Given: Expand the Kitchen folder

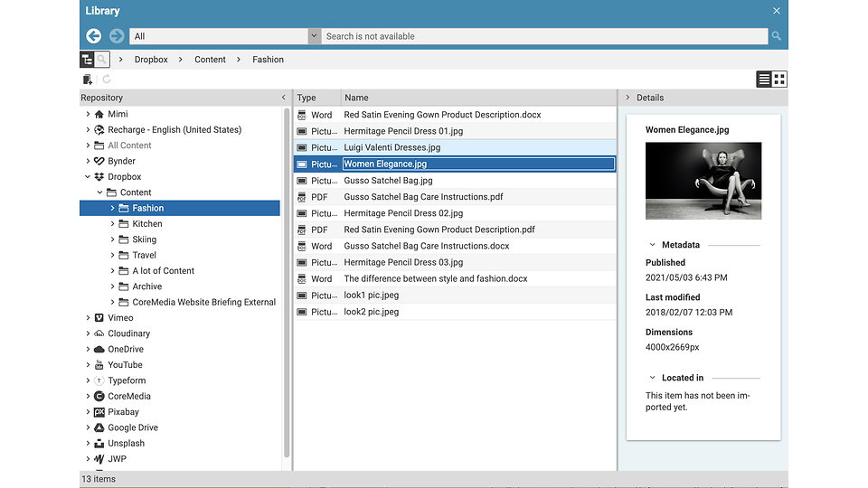Looking at the screenshot, I should [x=112, y=223].
